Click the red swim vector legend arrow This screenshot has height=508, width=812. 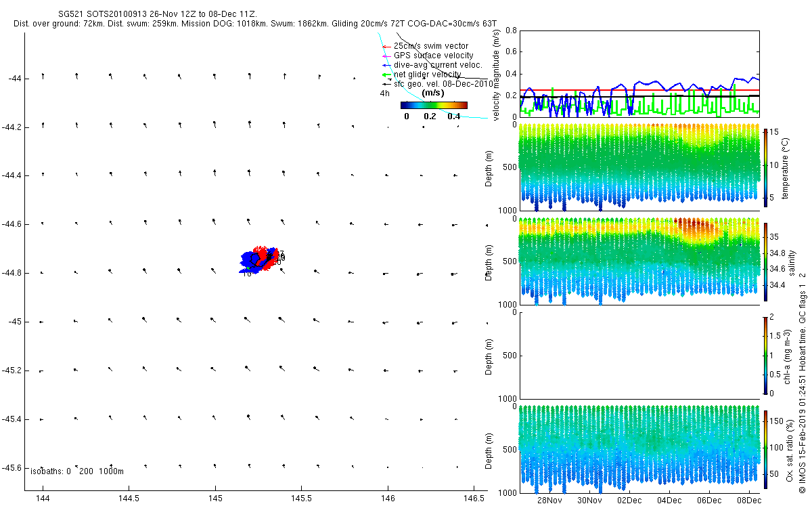pyautogui.click(x=386, y=46)
